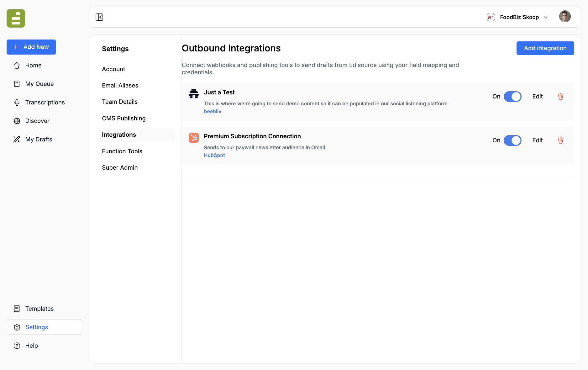Toggle off Premium Subscription Connection integration
The height and width of the screenshot is (370, 588).
click(512, 140)
